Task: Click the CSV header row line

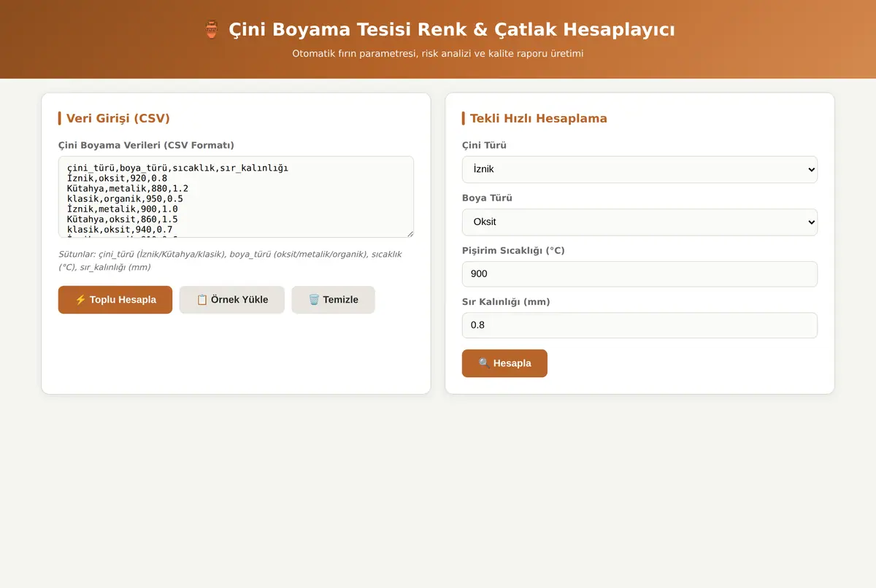Action: click(x=177, y=168)
